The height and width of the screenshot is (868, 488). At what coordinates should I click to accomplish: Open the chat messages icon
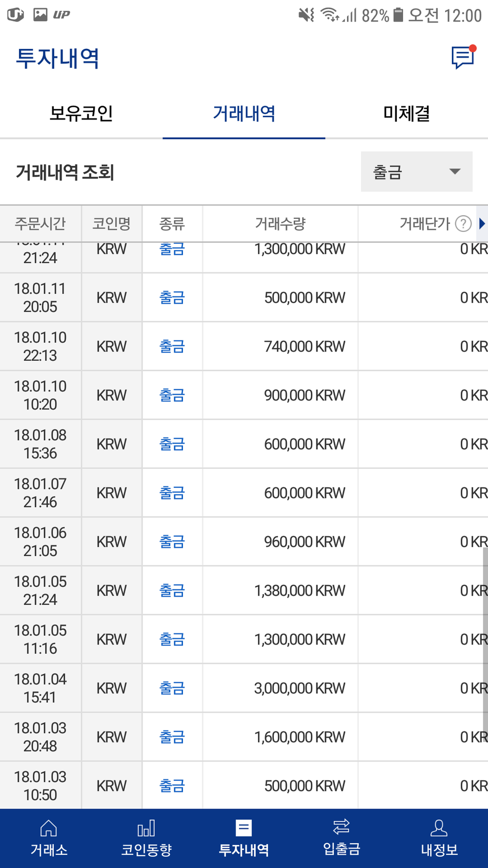[462, 58]
